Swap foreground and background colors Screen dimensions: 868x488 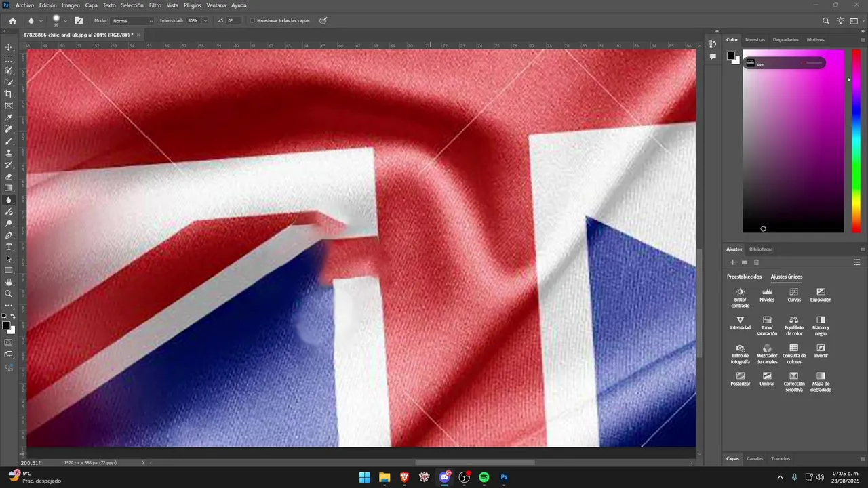point(13,317)
